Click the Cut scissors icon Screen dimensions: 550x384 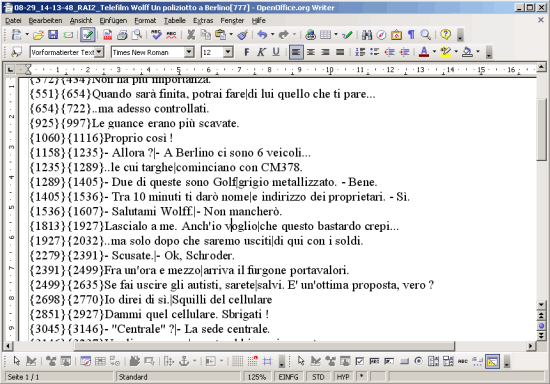coord(190,34)
